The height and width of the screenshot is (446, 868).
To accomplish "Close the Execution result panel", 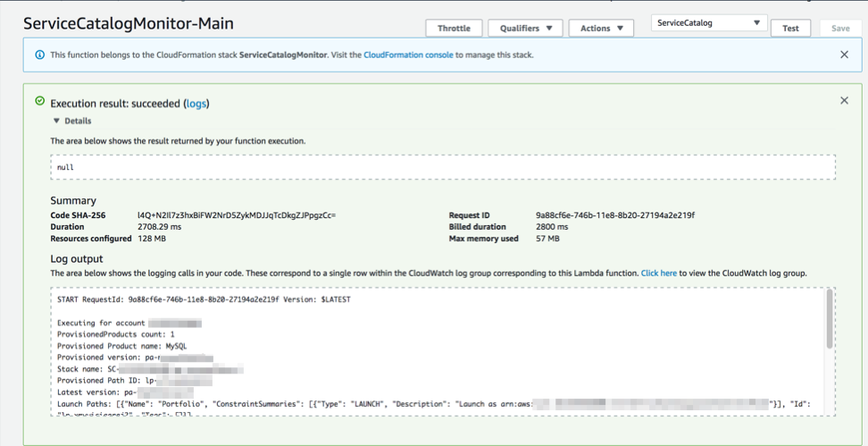I will coord(844,100).
